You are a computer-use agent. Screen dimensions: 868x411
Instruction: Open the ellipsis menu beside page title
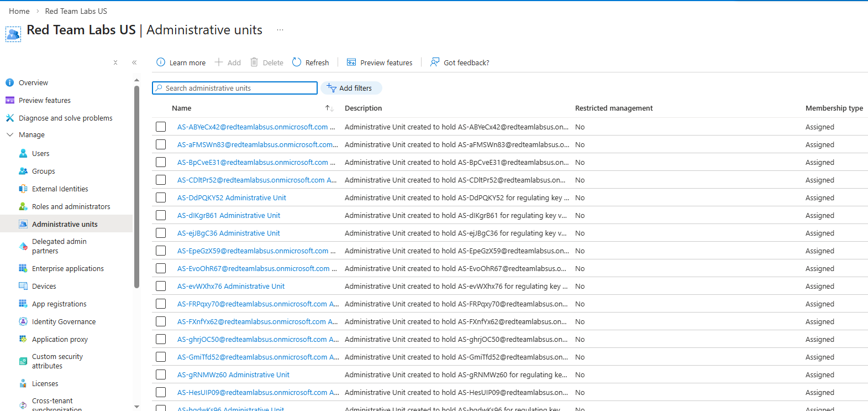tap(280, 30)
